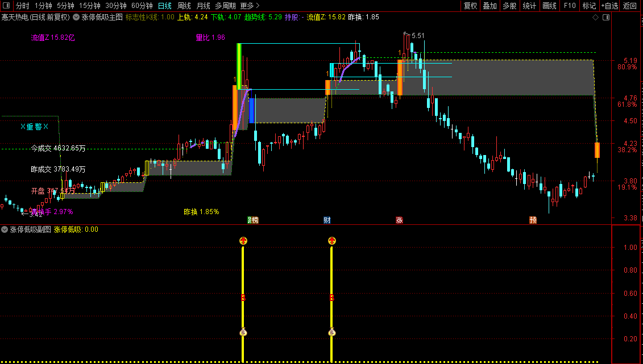Image resolution: width=643 pixels, height=364 pixels.
Task: Click the 张停低吸副图 indicator name
Action: [30, 230]
